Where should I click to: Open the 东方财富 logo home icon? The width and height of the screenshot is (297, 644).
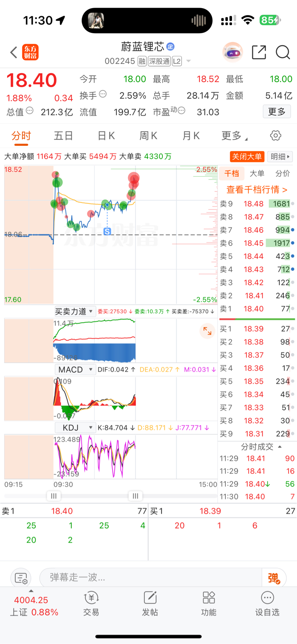pos(30,52)
